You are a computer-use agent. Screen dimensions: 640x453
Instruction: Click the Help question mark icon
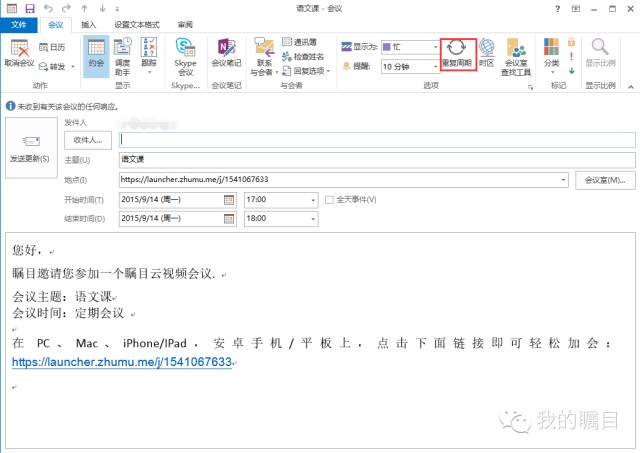pyautogui.click(x=558, y=9)
